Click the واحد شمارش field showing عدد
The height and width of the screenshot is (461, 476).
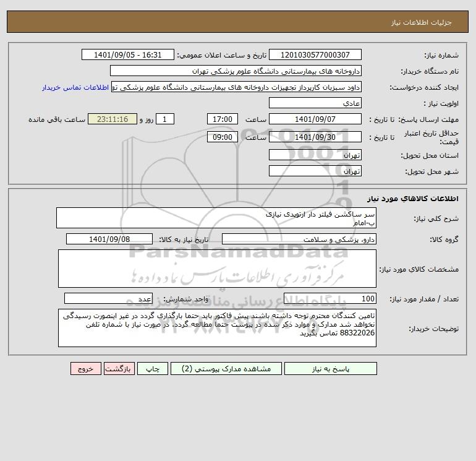[108, 298]
